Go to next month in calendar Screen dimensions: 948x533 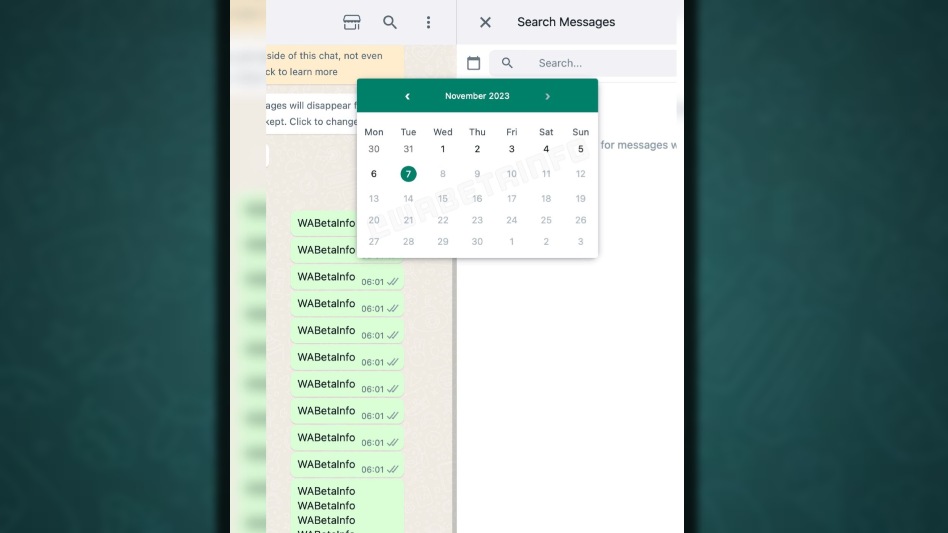tap(547, 96)
